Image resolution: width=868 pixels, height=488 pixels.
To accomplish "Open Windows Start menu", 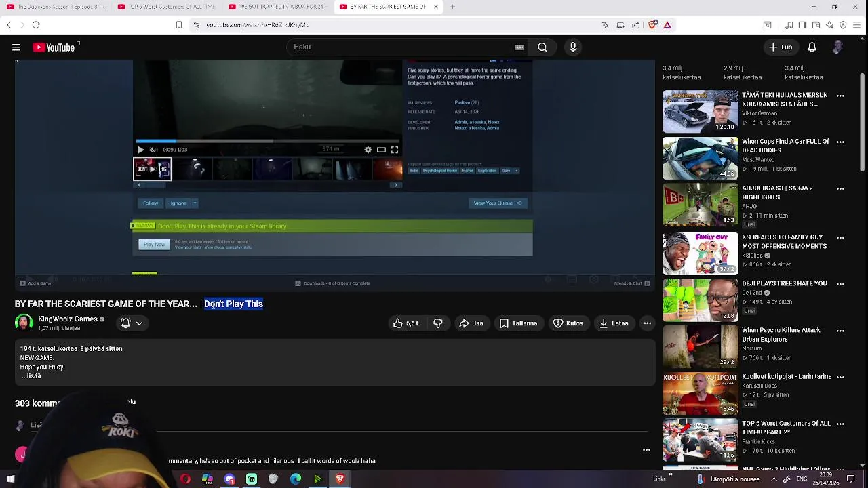I will click(10, 479).
